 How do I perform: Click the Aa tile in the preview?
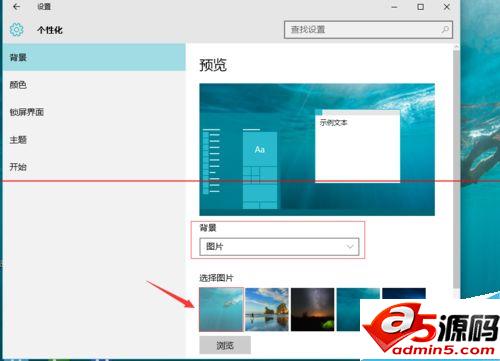[x=260, y=149]
